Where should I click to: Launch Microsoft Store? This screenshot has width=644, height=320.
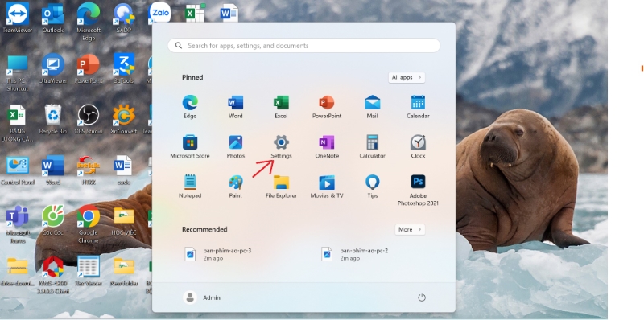pyautogui.click(x=190, y=146)
